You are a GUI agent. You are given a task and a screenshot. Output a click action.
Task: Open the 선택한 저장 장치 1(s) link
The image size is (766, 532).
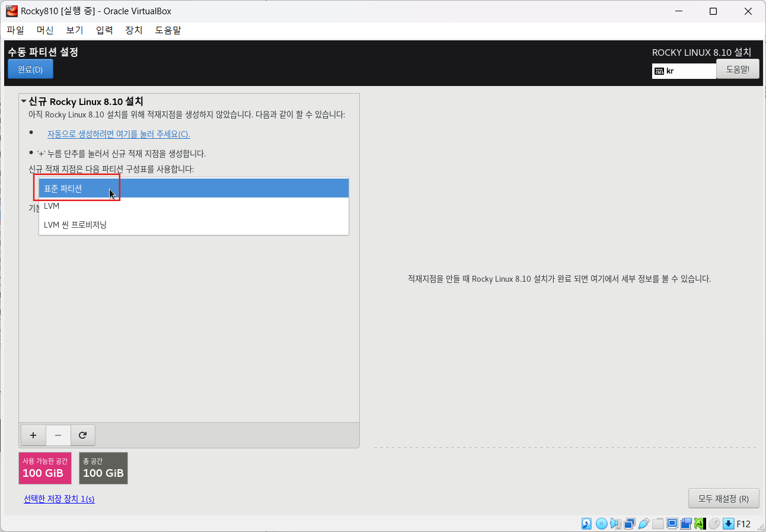[59, 499]
